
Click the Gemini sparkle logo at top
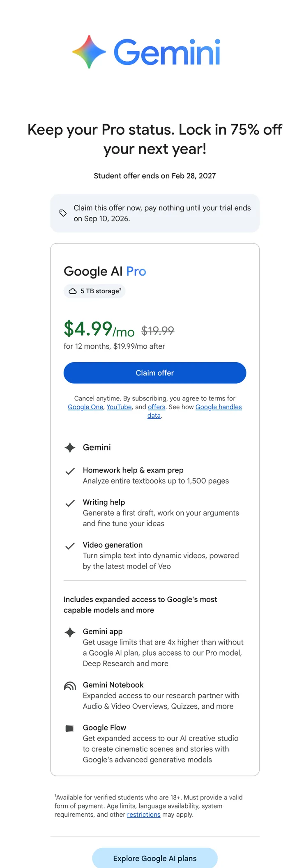coord(89,52)
